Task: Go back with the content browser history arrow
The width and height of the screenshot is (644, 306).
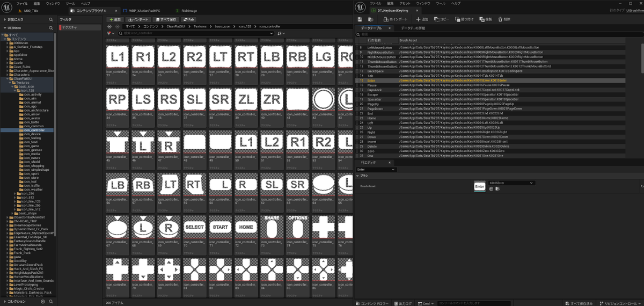Action: [x=109, y=26]
